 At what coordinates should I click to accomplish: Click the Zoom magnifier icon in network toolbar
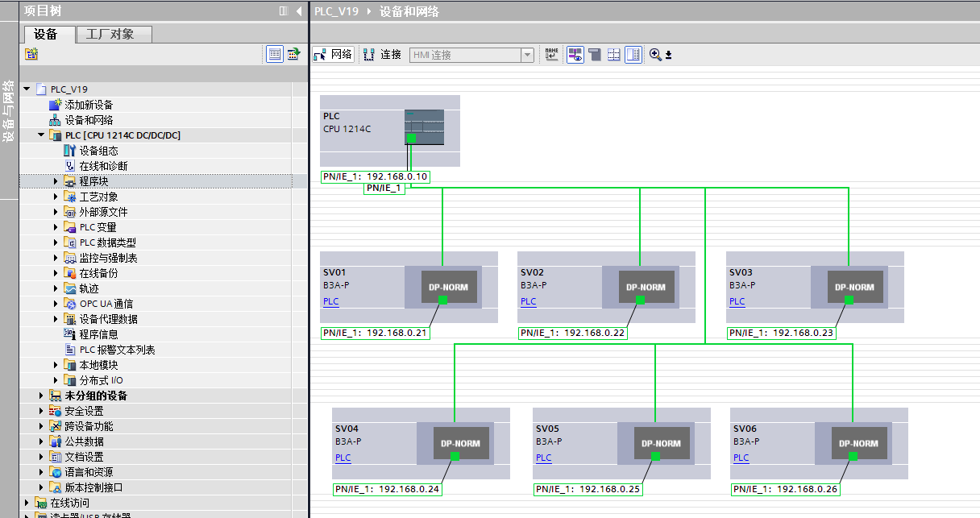pos(655,55)
